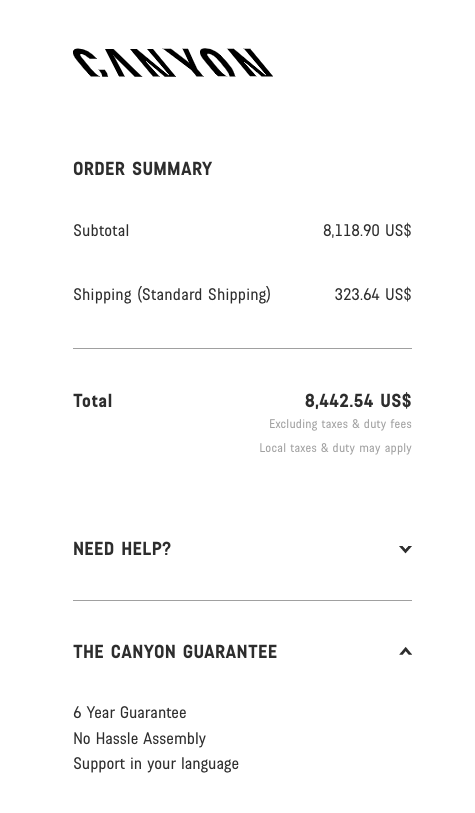Click the divider line below shipping
The width and height of the screenshot is (475, 813).
tap(243, 348)
